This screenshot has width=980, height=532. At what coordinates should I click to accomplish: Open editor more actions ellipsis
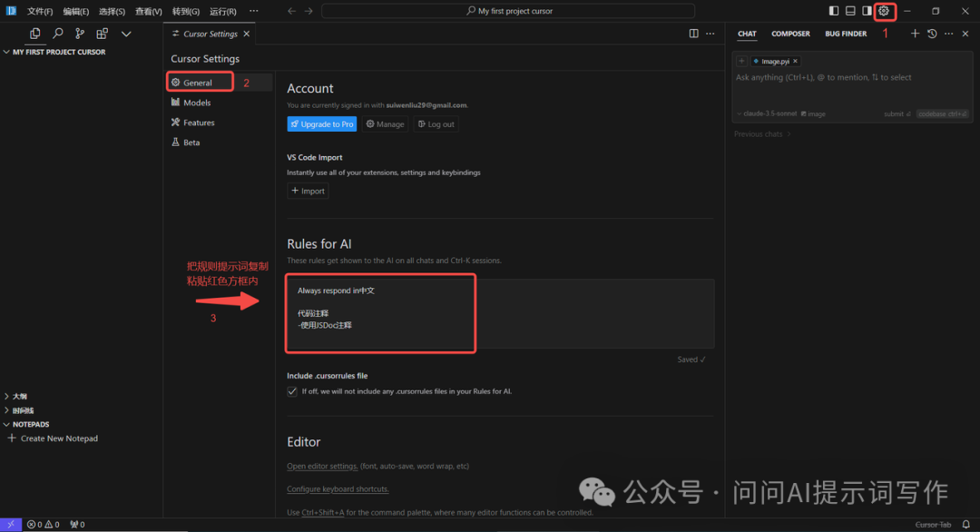[710, 34]
